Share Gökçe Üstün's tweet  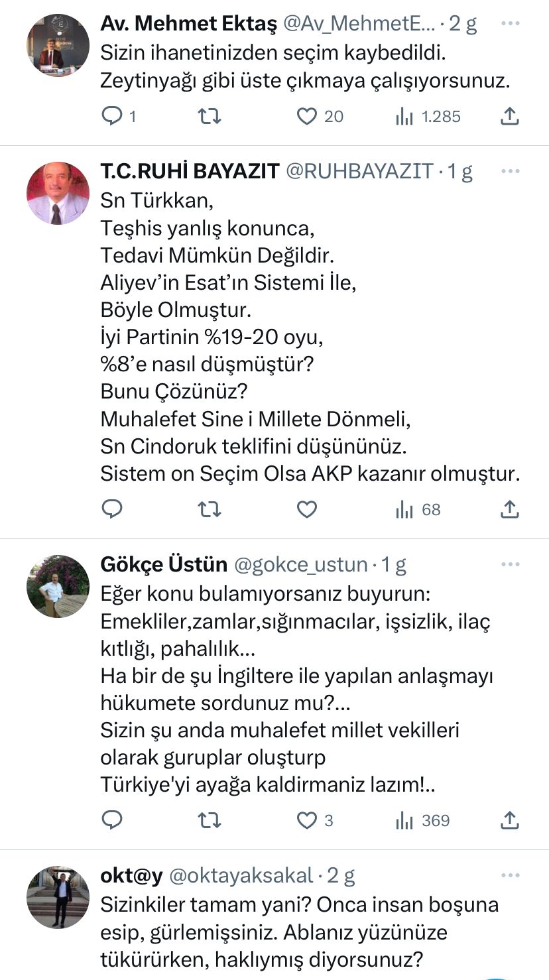[509, 820]
